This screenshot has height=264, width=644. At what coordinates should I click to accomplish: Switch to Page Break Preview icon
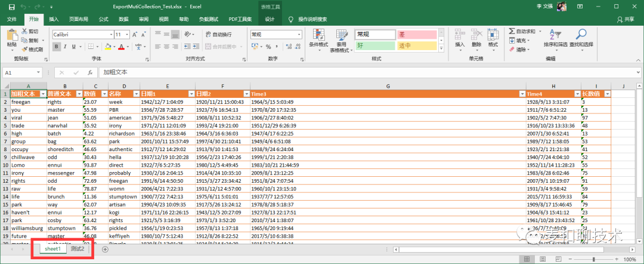pyautogui.click(x=557, y=259)
